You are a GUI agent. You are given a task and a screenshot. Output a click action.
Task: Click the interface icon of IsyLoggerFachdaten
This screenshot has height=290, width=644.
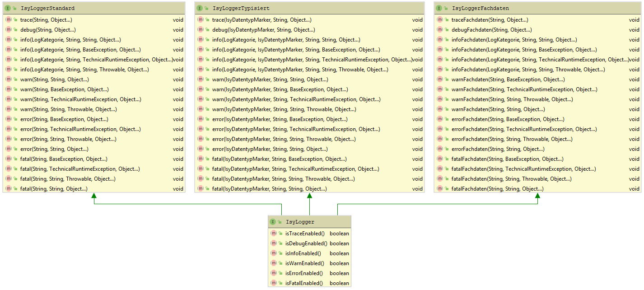tap(438, 8)
